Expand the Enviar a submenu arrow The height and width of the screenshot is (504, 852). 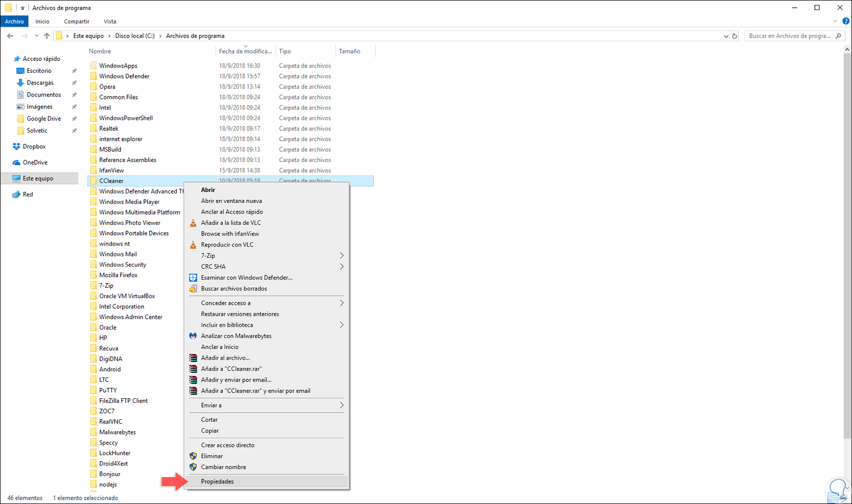[x=341, y=405]
